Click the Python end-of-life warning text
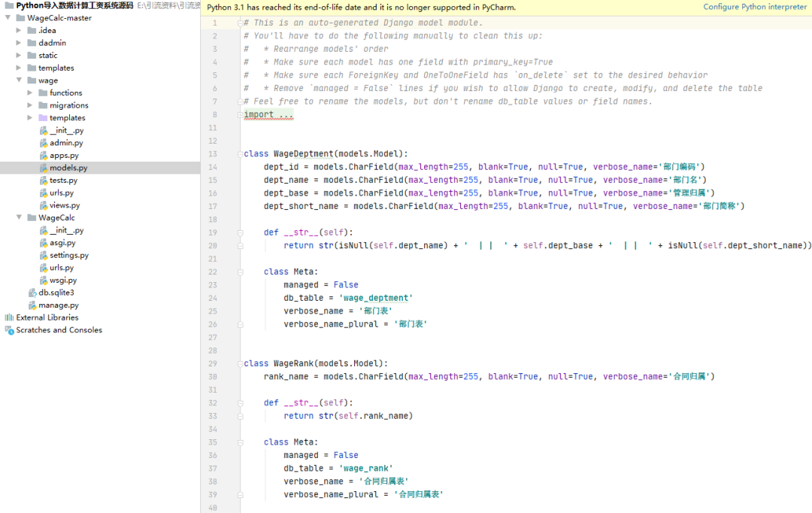Screen dimensions: 812x513 [x=362, y=8]
